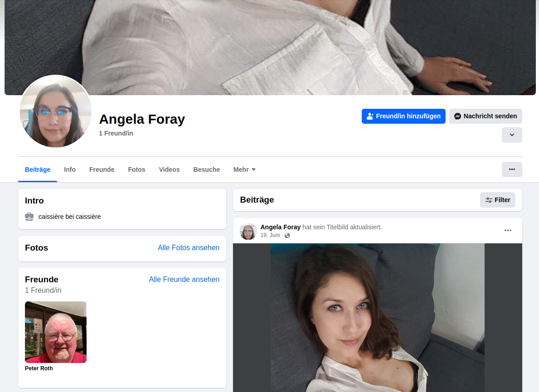Open the large circular profile picture
This screenshot has width=539, height=392.
pyautogui.click(x=55, y=111)
